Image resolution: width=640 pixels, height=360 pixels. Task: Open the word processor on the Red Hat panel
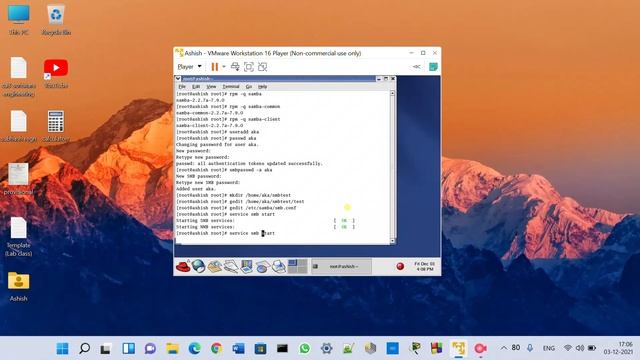pos(231,267)
